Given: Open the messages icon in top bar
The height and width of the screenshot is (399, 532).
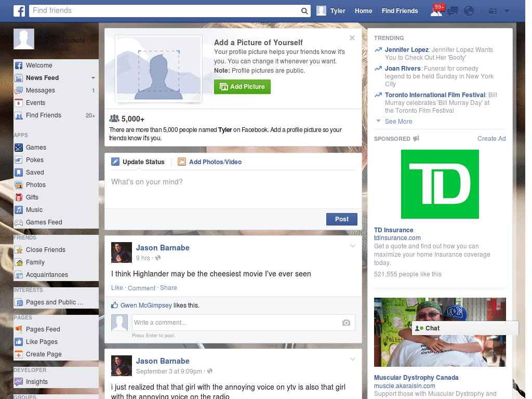Looking at the screenshot, I should (x=453, y=11).
